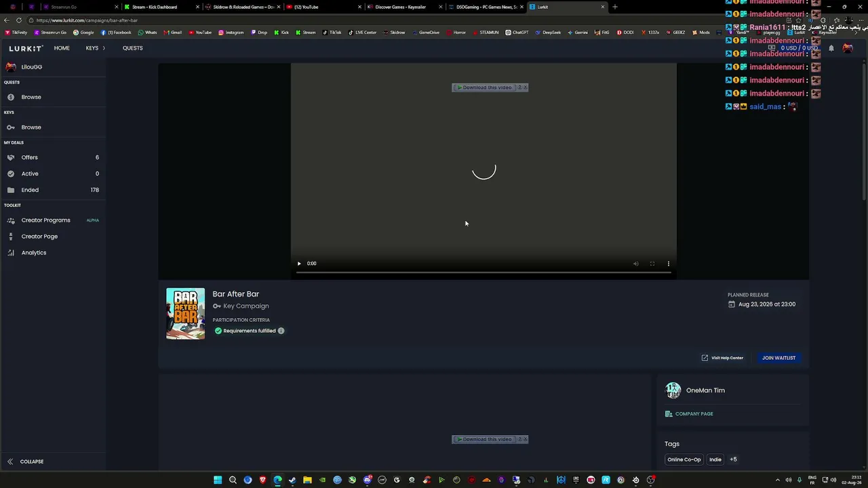Seek on the video progress bar
The image size is (868, 488).
tap(484, 272)
